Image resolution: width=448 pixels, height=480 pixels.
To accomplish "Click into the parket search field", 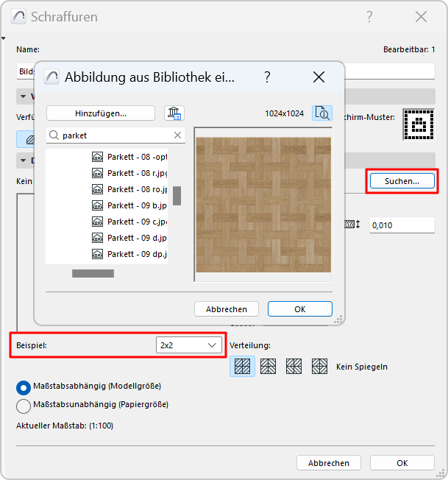I will [116, 135].
